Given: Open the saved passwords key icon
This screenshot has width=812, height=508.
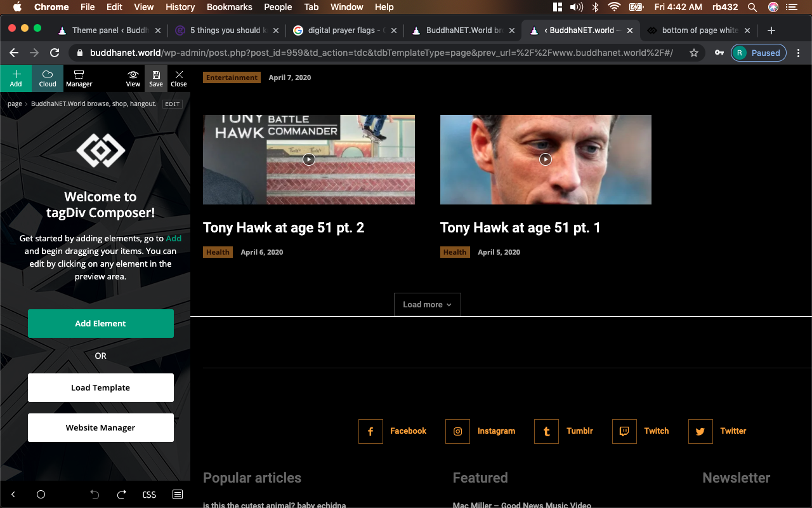Looking at the screenshot, I should point(719,53).
